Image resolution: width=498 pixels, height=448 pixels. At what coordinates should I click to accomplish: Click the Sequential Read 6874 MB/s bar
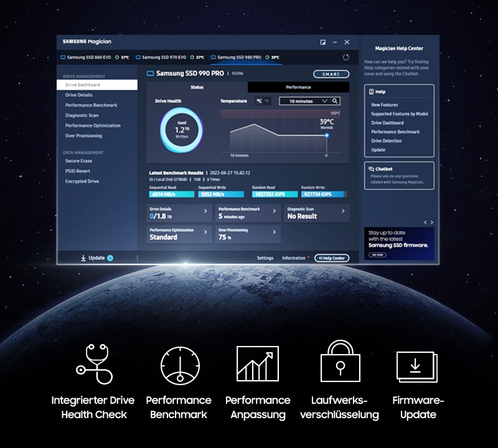pos(172,194)
